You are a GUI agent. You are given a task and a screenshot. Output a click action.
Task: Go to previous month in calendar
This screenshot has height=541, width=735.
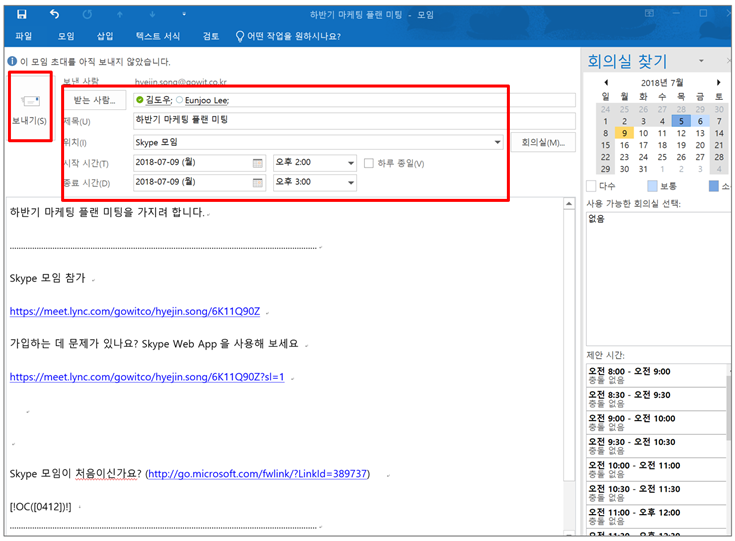pyautogui.click(x=606, y=82)
